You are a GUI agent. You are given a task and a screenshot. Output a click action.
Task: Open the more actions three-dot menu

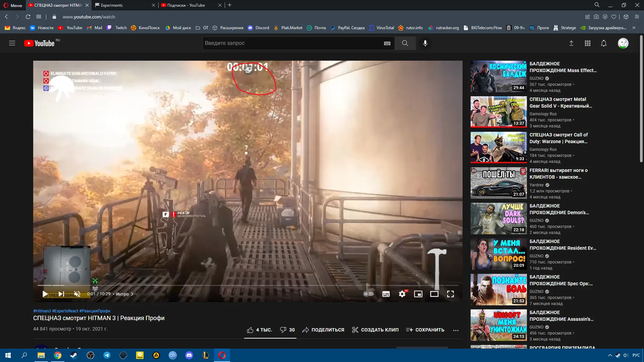coord(455,330)
